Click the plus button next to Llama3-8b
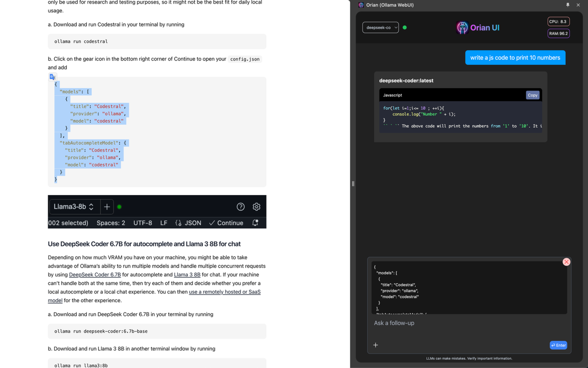Screen dimensions: 588x368 click(x=107, y=207)
